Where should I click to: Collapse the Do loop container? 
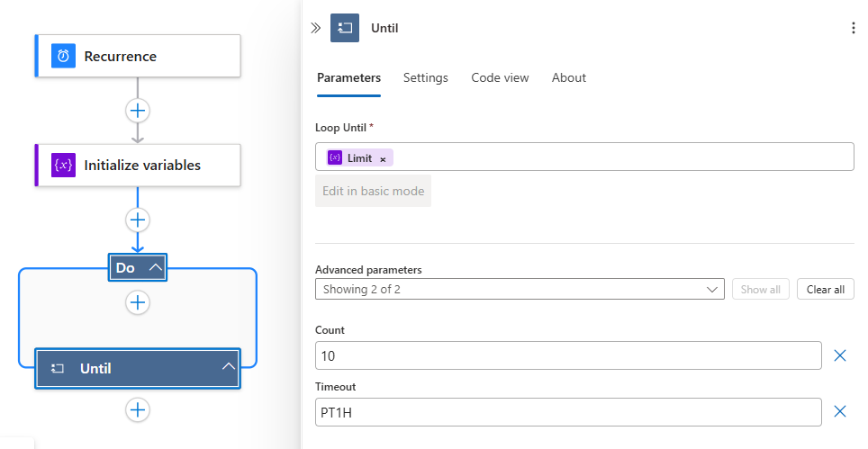coord(156,267)
